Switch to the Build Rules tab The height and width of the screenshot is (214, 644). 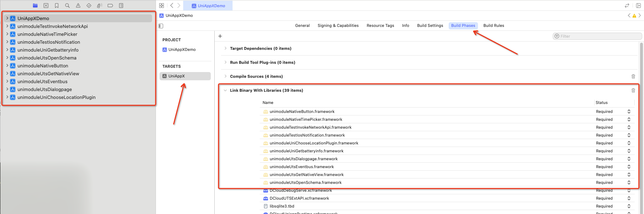pos(494,25)
